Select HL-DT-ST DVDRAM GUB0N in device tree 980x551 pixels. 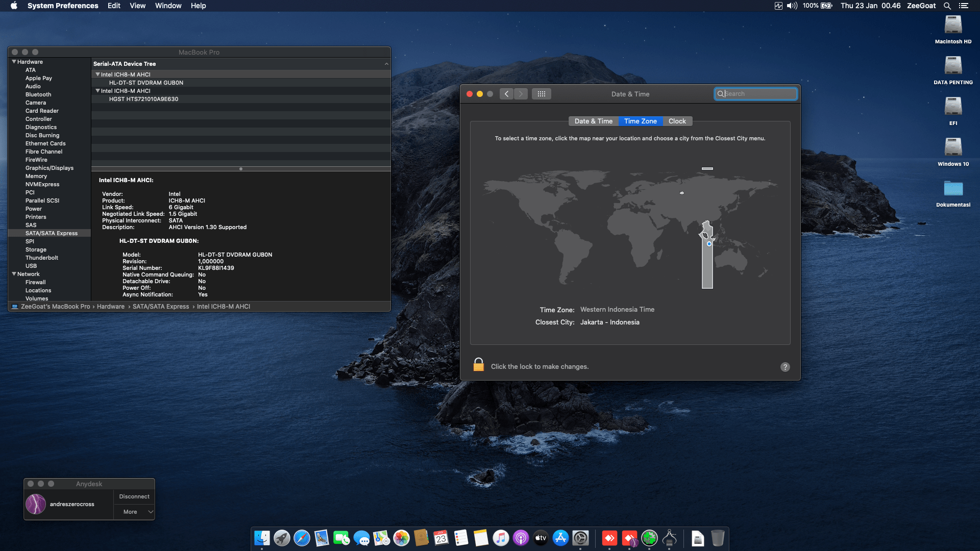click(146, 83)
